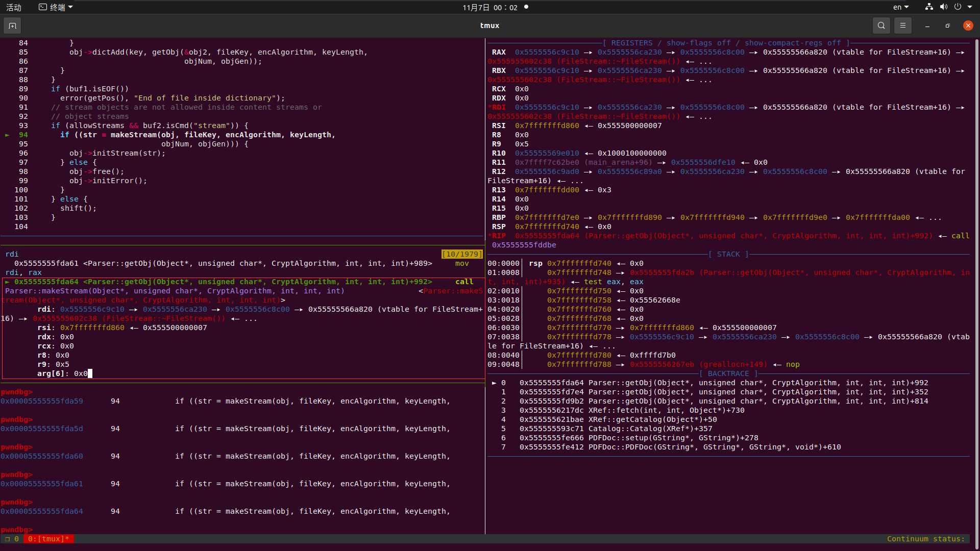This screenshot has height=551, width=980.
Task: Click the RBP register value 0x7fffffffd7e0
Action: (547, 217)
